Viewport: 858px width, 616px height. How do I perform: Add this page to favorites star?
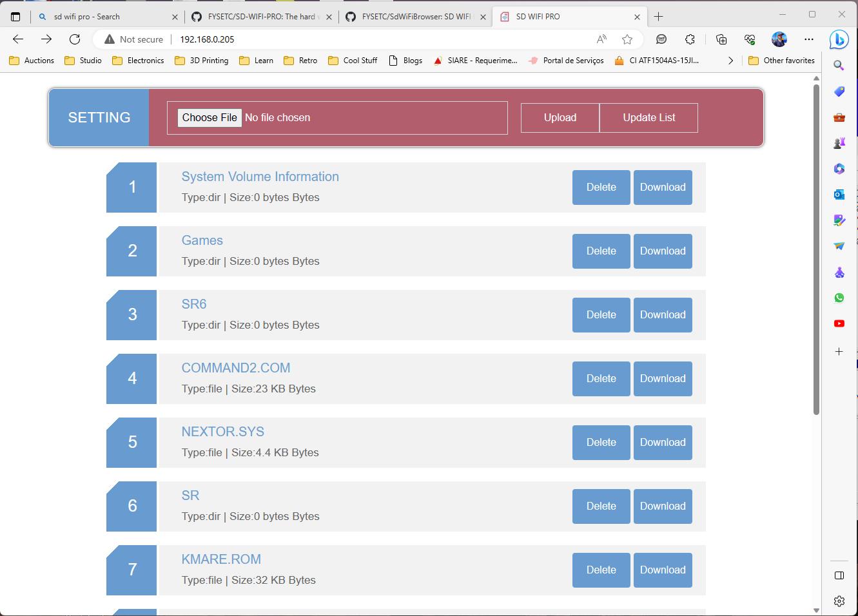click(627, 39)
